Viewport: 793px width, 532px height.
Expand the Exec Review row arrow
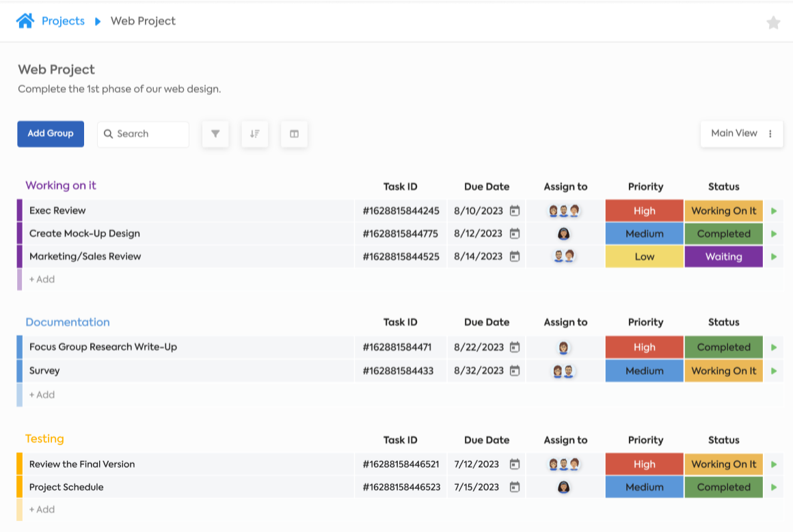[774, 211]
